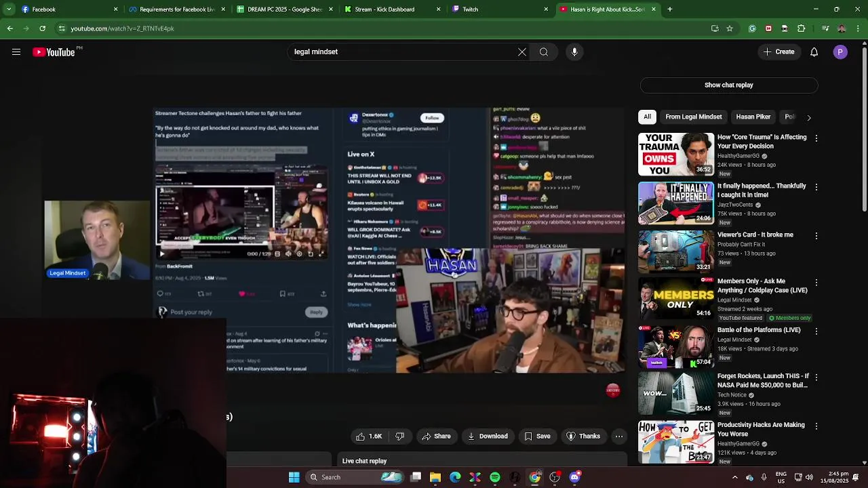Switch to the 'DREAM PC 2025' Sheets tab
The height and width of the screenshot is (488, 868).
click(x=284, y=9)
